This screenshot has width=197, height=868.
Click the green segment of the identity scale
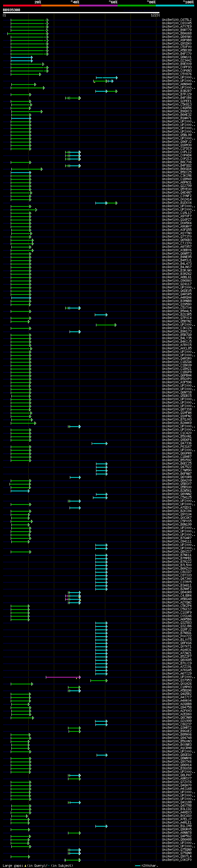click(x=137, y=6)
